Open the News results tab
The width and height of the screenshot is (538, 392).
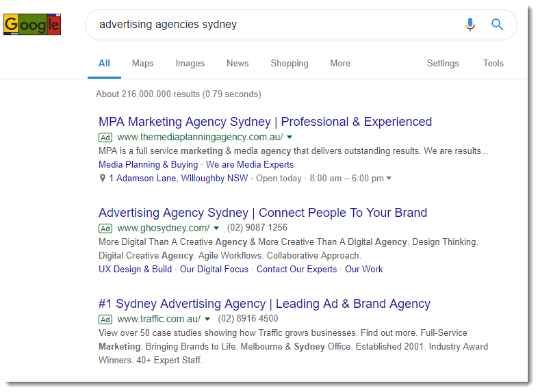click(x=238, y=64)
